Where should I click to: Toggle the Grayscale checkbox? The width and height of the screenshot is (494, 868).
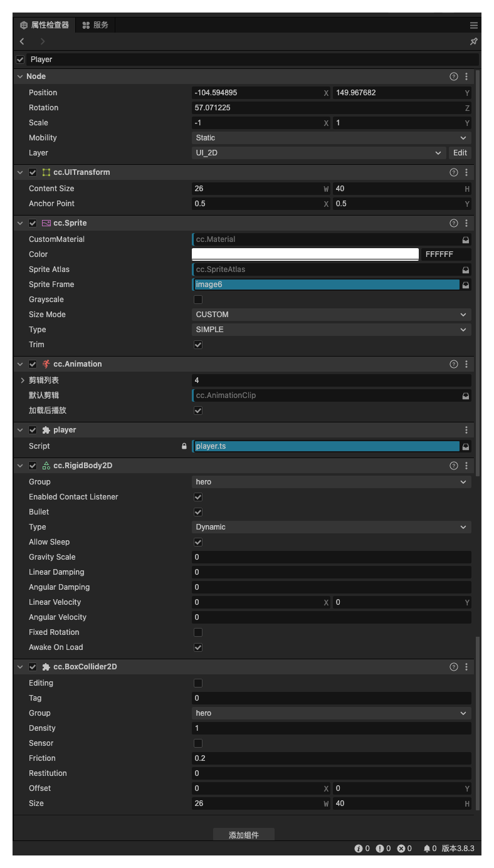point(198,300)
